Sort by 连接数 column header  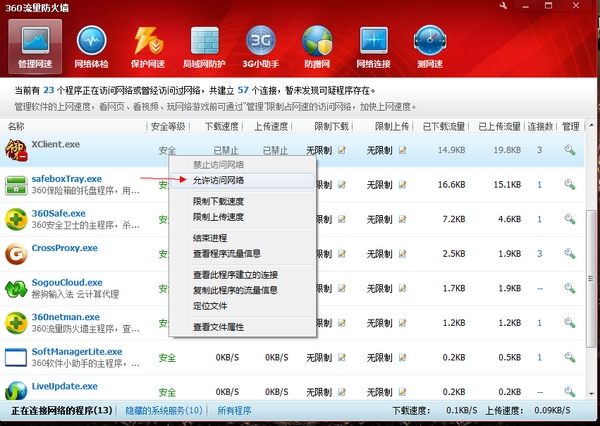(540, 126)
